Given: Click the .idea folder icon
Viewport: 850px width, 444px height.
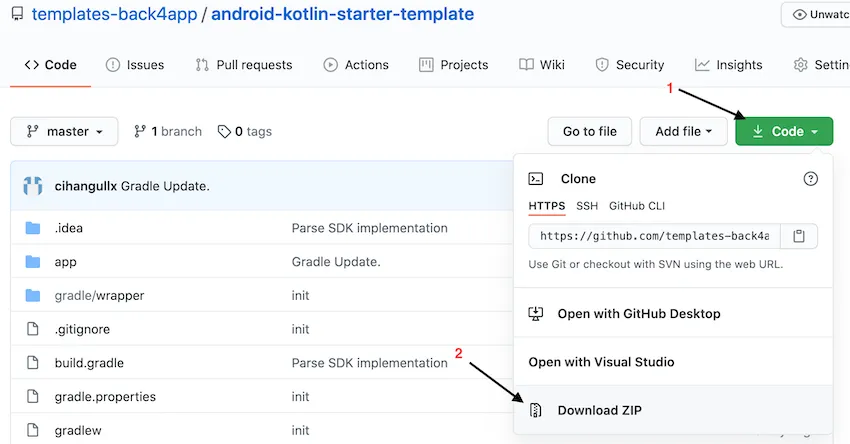Looking at the screenshot, I should pyautogui.click(x=33, y=228).
